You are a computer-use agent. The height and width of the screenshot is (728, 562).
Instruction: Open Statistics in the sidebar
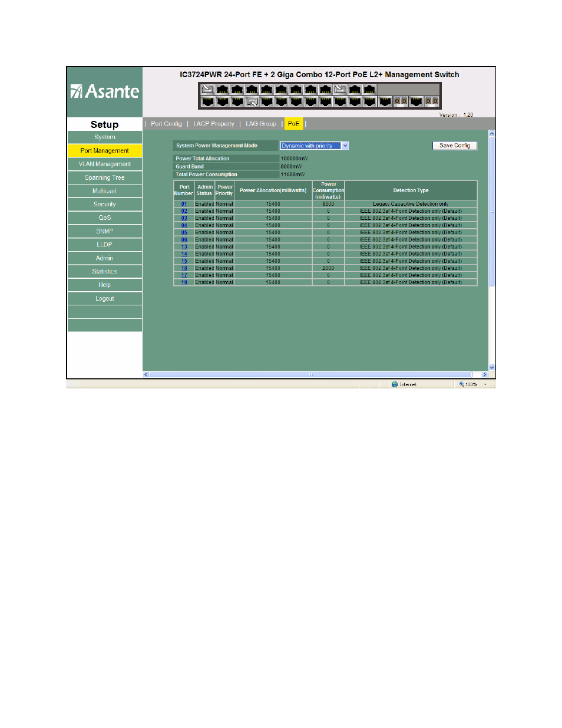coord(105,272)
